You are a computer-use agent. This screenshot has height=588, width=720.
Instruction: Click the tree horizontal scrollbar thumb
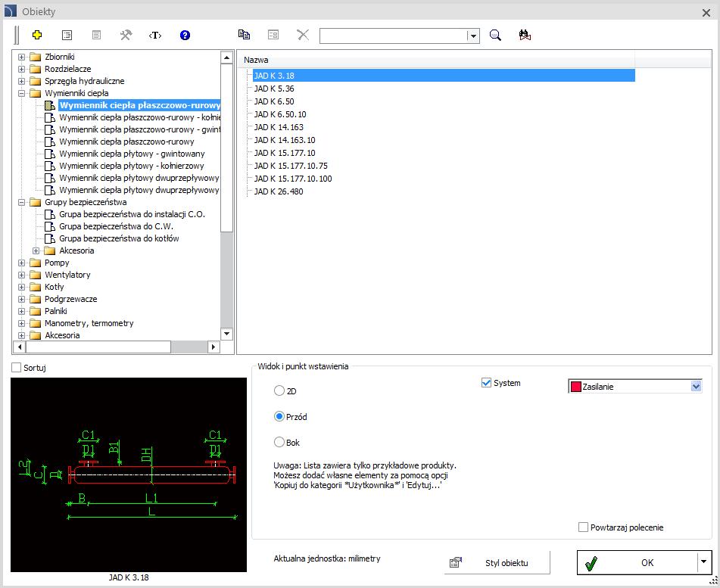(98, 347)
